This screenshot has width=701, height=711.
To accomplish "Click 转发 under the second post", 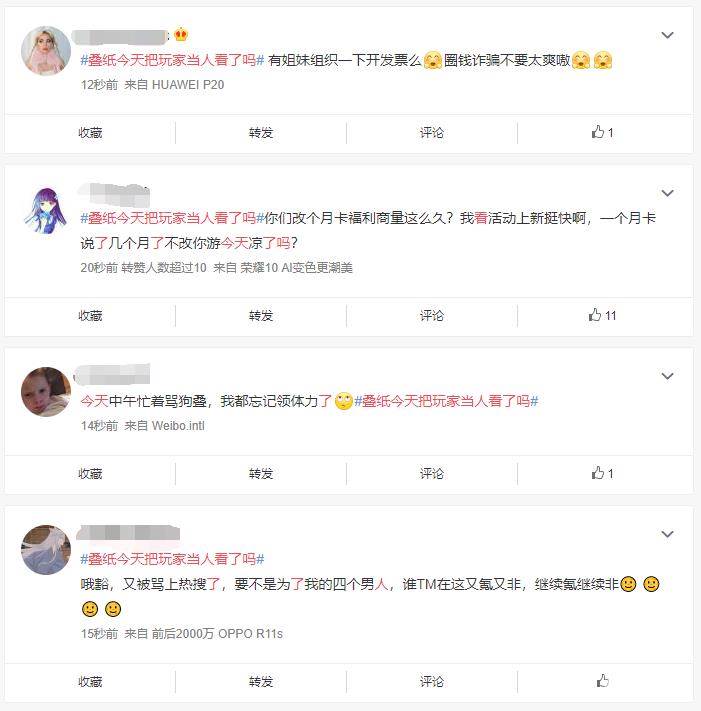I will [261, 316].
